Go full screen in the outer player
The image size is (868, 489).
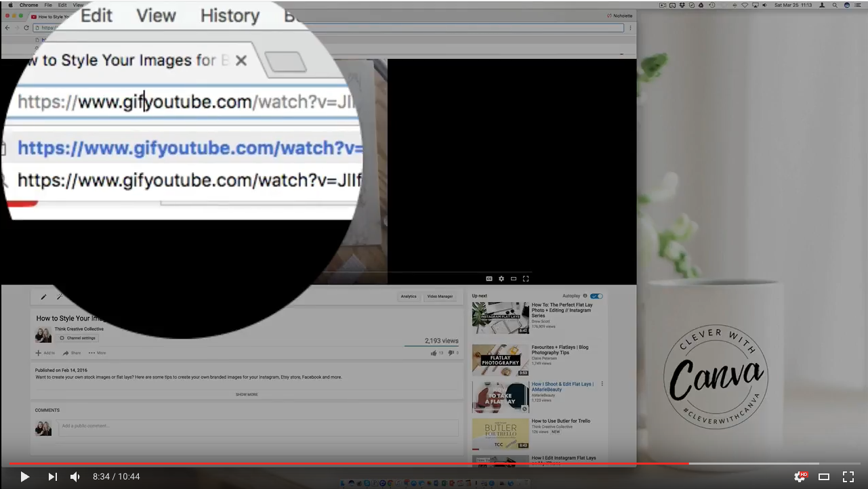tap(848, 477)
